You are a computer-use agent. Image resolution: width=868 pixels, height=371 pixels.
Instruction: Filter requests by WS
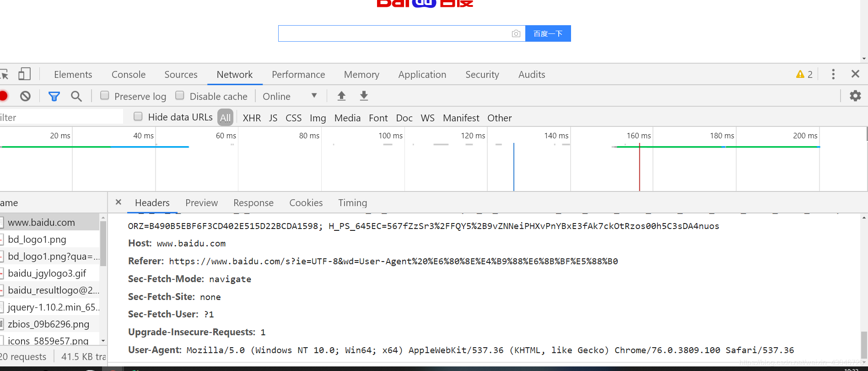pyautogui.click(x=427, y=118)
